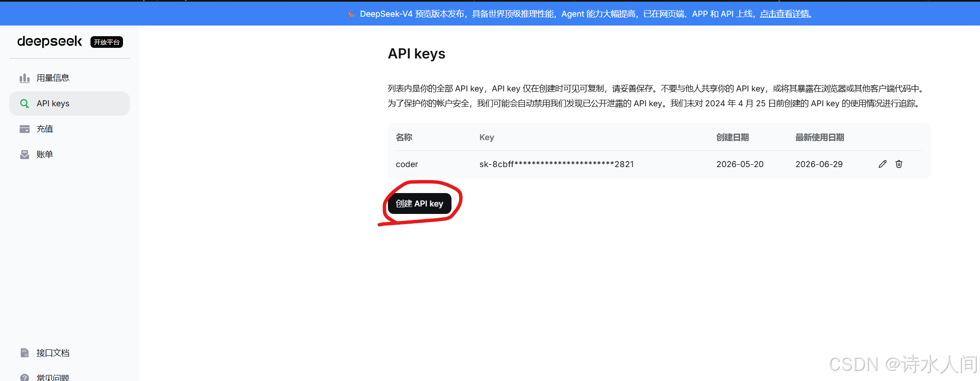The width and height of the screenshot is (980, 381).
Task: Open the 账单 menu item
Action: 70,155
